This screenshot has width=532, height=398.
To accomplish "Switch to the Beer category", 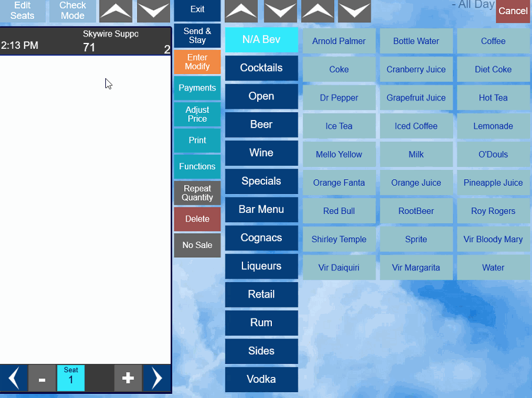I will point(261,125).
